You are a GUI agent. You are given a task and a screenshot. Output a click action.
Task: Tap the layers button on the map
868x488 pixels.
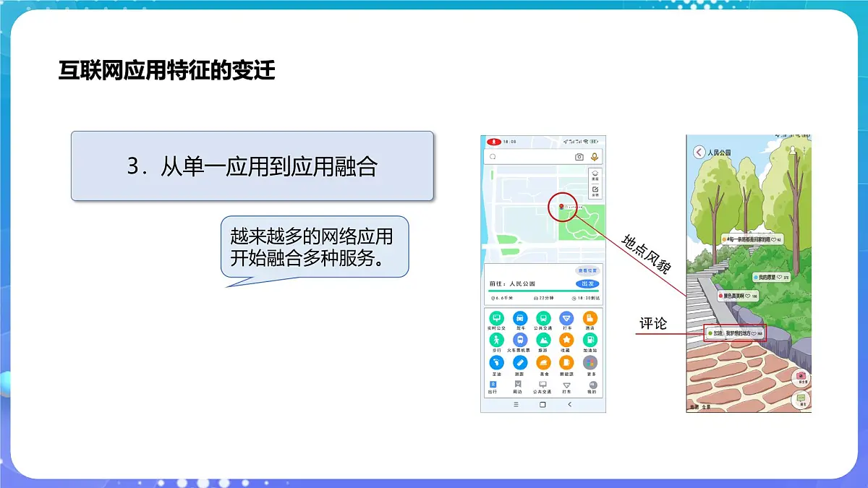(x=595, y=176)
